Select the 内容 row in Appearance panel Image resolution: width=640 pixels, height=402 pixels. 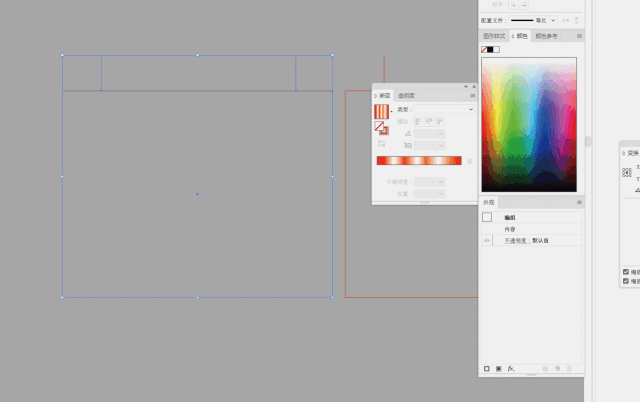coord(531,229)
